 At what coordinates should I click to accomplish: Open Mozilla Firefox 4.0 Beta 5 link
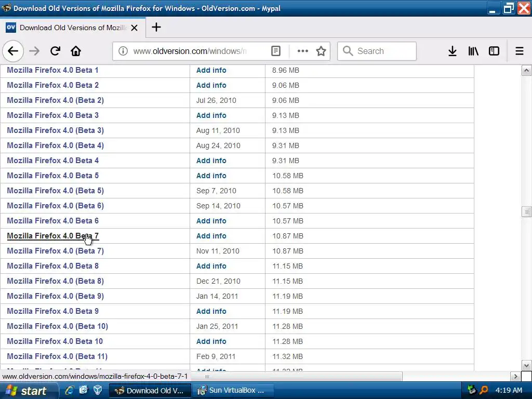pos(52,176)
